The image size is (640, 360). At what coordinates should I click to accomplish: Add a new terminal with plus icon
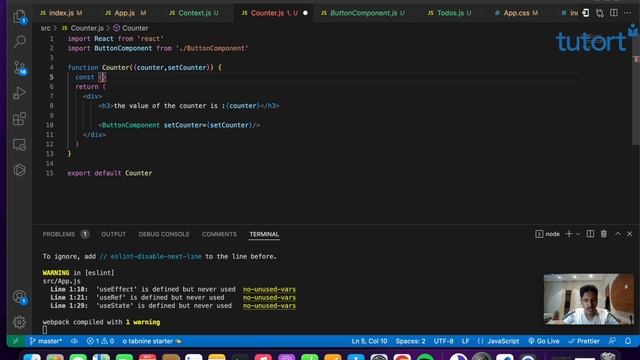click(x=569, y=234)
